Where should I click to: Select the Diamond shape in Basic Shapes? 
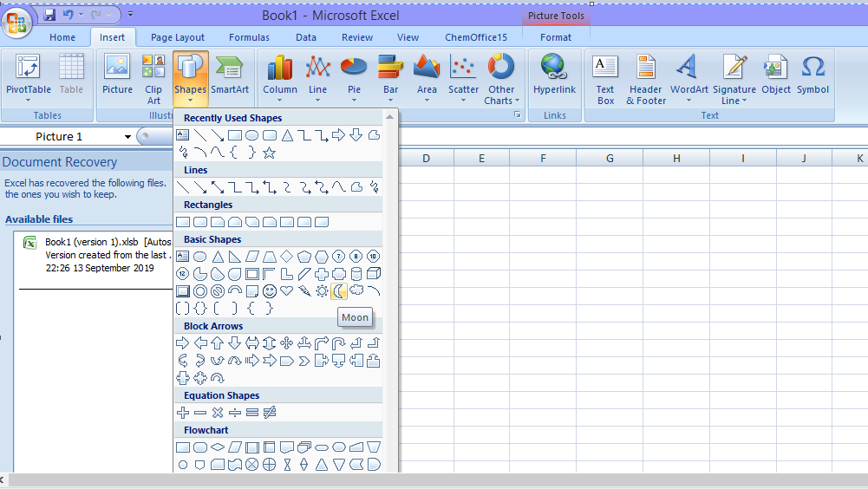click(287, 257)
